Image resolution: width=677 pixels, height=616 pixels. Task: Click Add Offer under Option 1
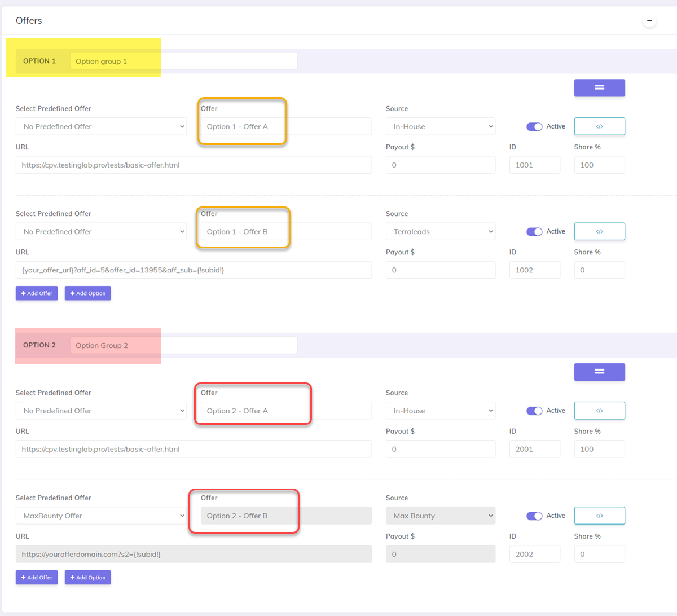click(x=36, y=293)
